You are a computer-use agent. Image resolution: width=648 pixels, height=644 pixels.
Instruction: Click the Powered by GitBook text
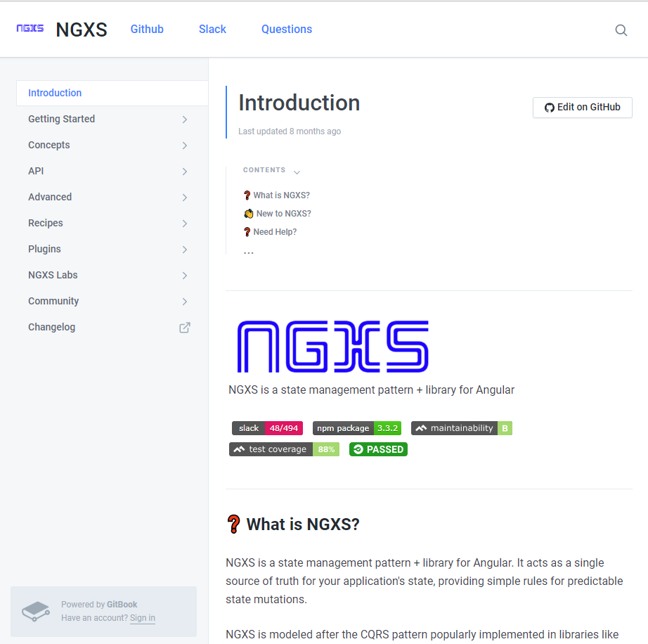[99, 605]
